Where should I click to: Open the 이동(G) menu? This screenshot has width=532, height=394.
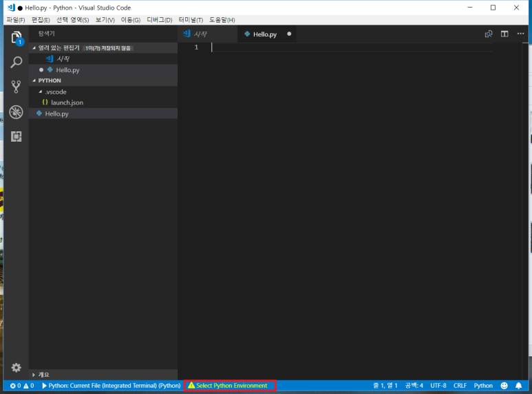point(131,20)
